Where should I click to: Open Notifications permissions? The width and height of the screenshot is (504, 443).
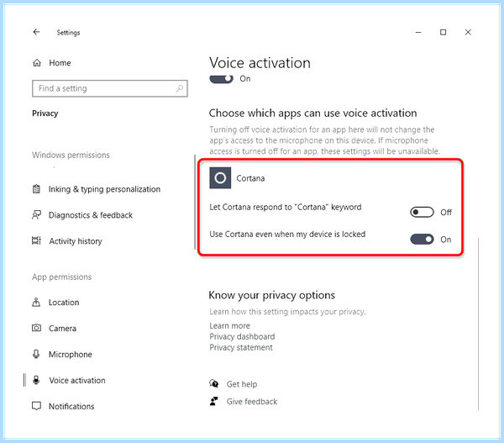click(71, 406)
